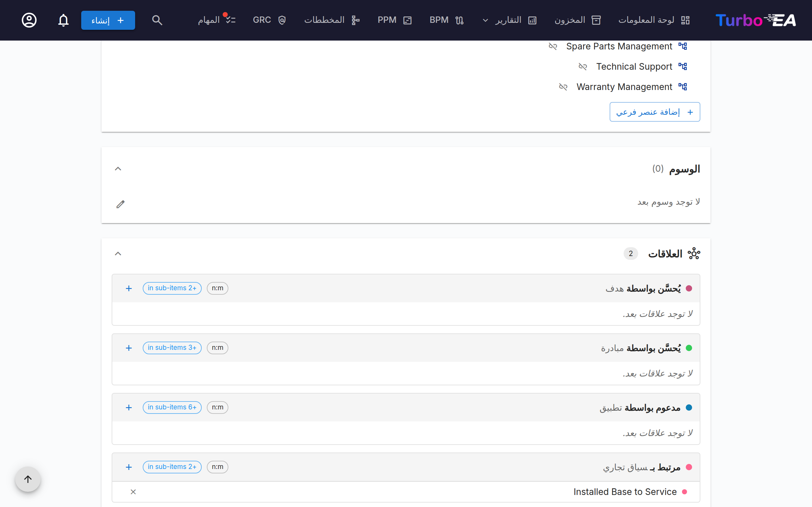Toggle the 'in sub-items 2+' chip for هدف
Image resolution: width=812 pixels, height=507 pixels.
point(172,288)
